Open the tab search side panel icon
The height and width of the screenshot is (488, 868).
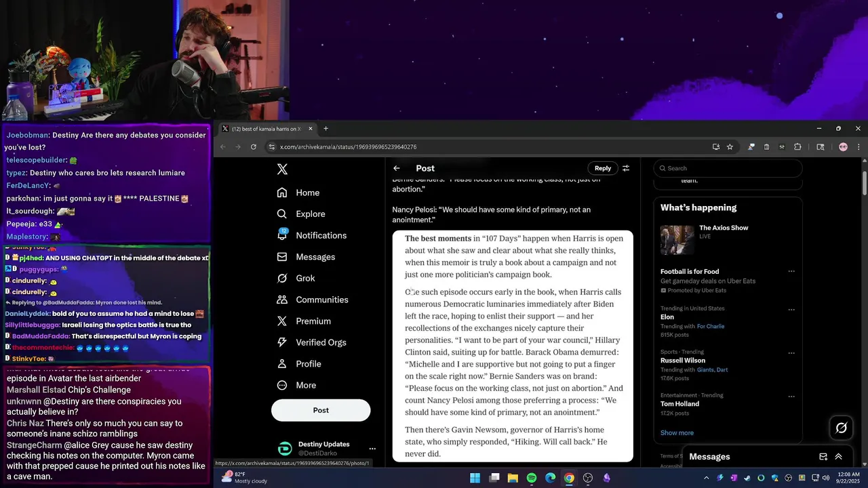click(820, 146)
